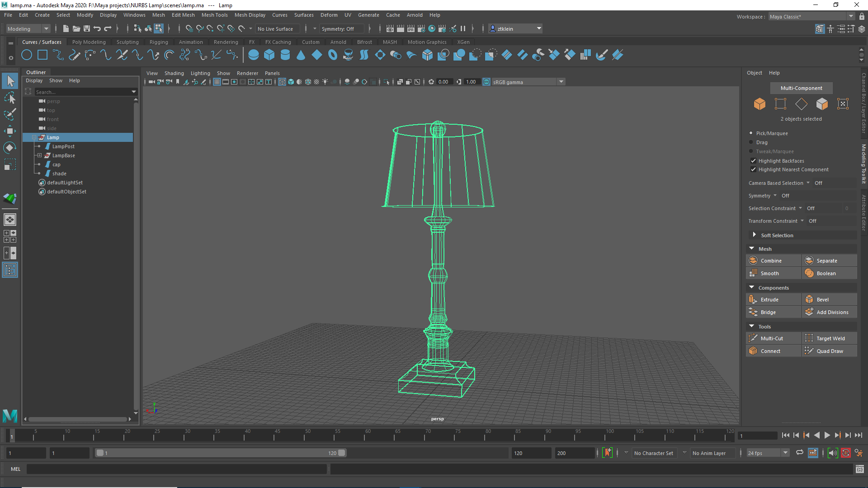Viewport: 868px width, 488px height.
Task: Activate the EP Curve pencil tool
Action: coord(74,55)
